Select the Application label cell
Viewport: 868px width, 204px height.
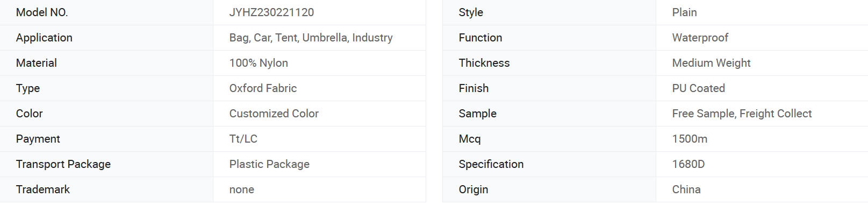click(x=106, y=38)
